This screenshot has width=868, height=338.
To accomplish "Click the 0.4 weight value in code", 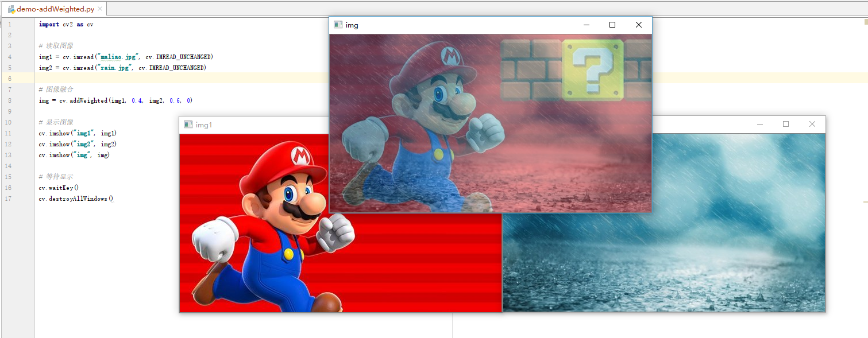I will click(x=137, y=100).
